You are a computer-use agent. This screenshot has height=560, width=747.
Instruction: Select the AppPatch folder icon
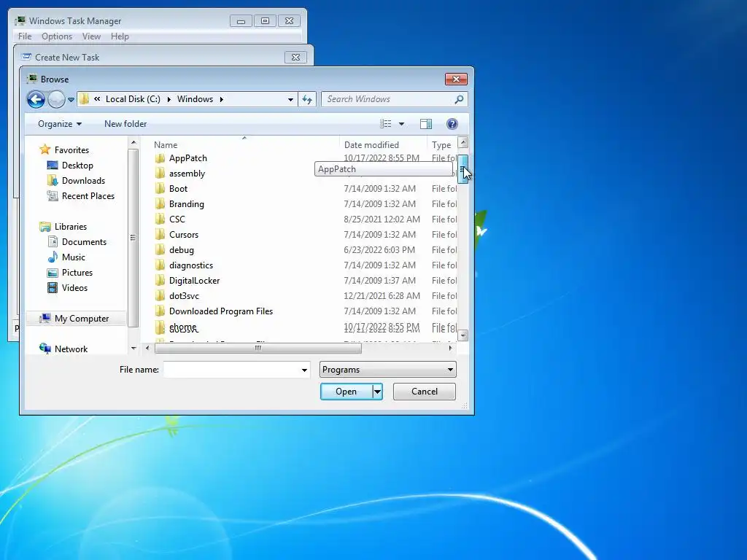pos(160,158)
